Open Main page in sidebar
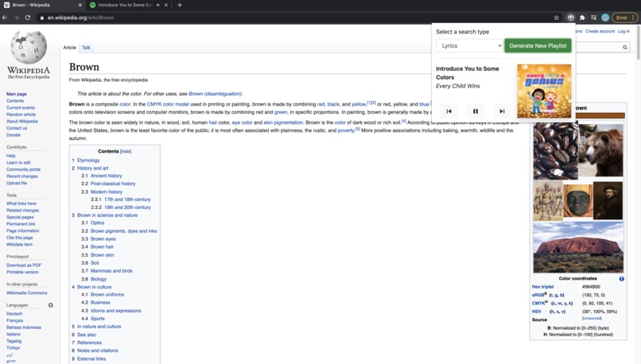The height and width of the screenshot is (364, 641). click(x=17, y=94)
